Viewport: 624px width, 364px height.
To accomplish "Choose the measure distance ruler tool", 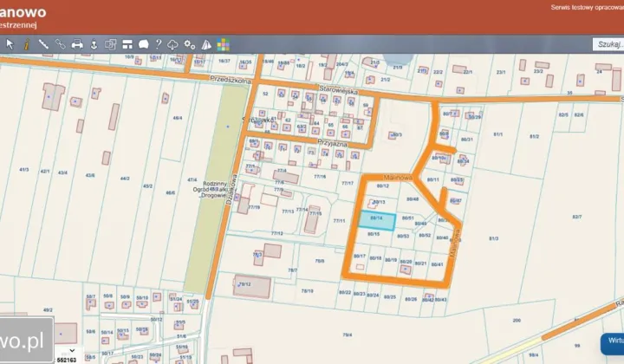I will [43, 44].
